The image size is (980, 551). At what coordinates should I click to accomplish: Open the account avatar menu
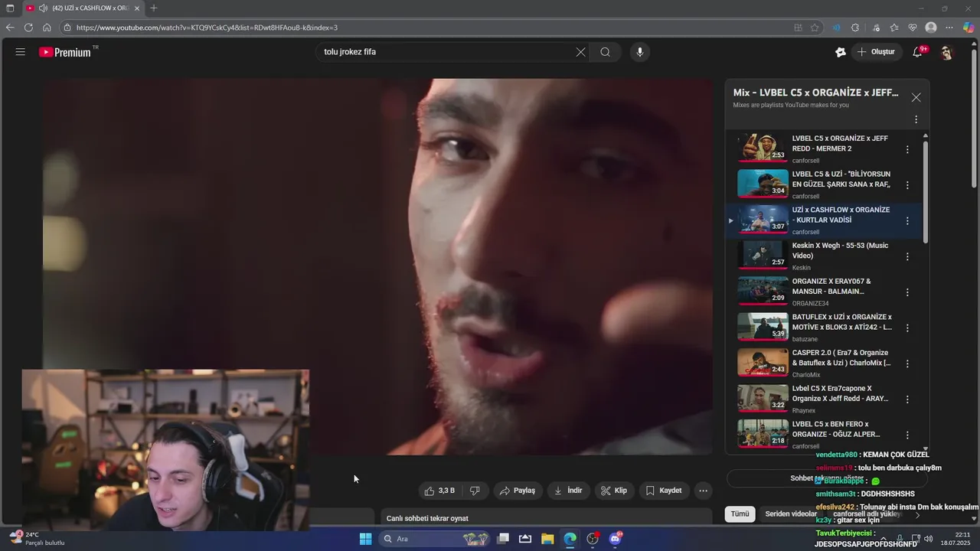pos(946,52)
